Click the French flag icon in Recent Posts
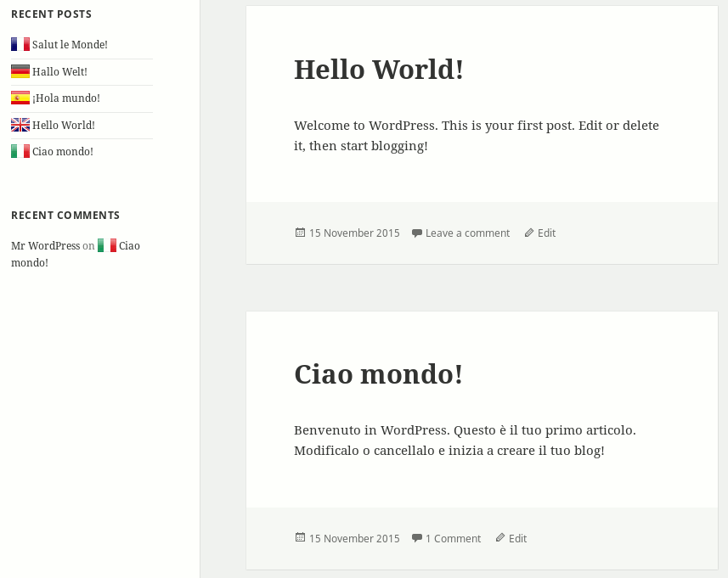The image size is (728, 578). [x=20, y=44]
